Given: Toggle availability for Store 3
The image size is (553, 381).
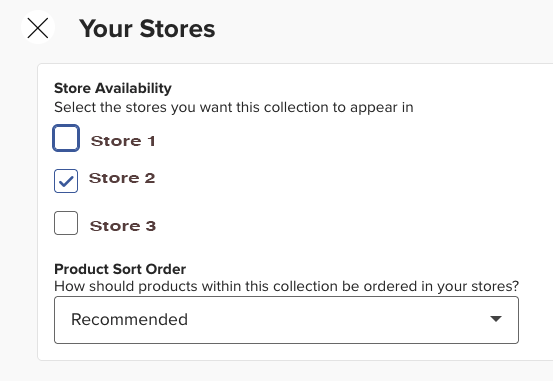Looking at the screenshot, I should click(x=66, y=223).
